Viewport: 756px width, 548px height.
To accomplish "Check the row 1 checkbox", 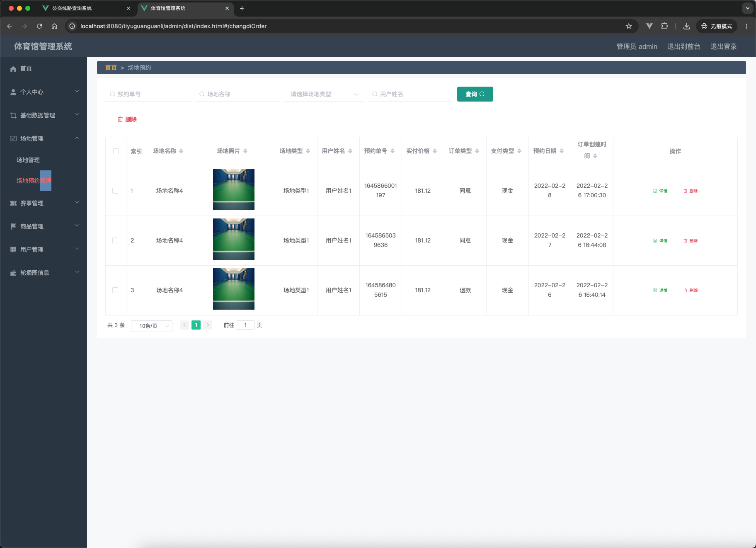I will 115,191.
